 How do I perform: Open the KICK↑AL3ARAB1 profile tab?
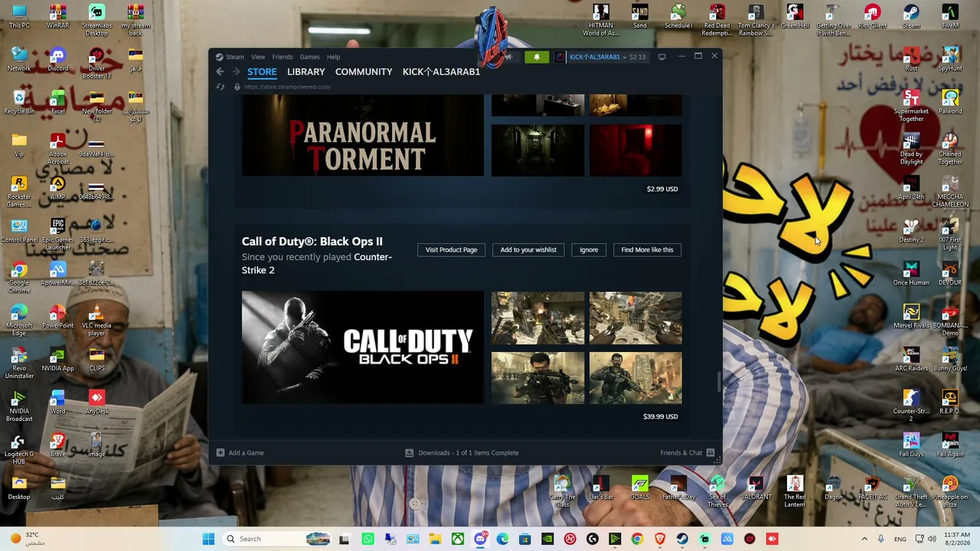pos(441,72)
